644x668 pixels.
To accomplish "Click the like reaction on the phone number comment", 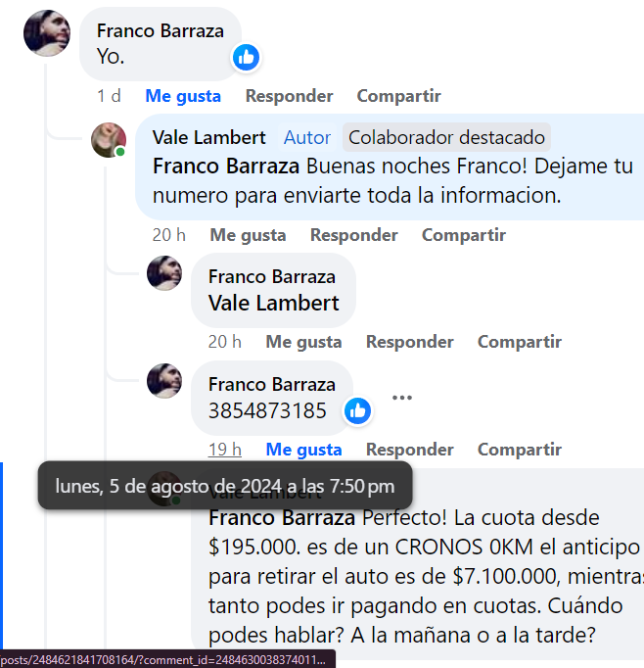I will (x=357, y=411).
